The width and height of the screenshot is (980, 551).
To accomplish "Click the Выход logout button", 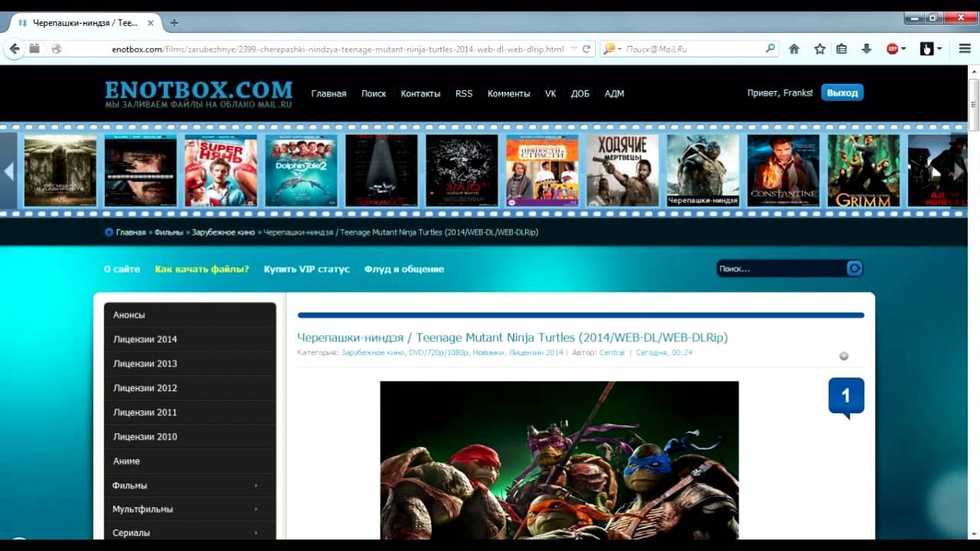I will 842,93.
